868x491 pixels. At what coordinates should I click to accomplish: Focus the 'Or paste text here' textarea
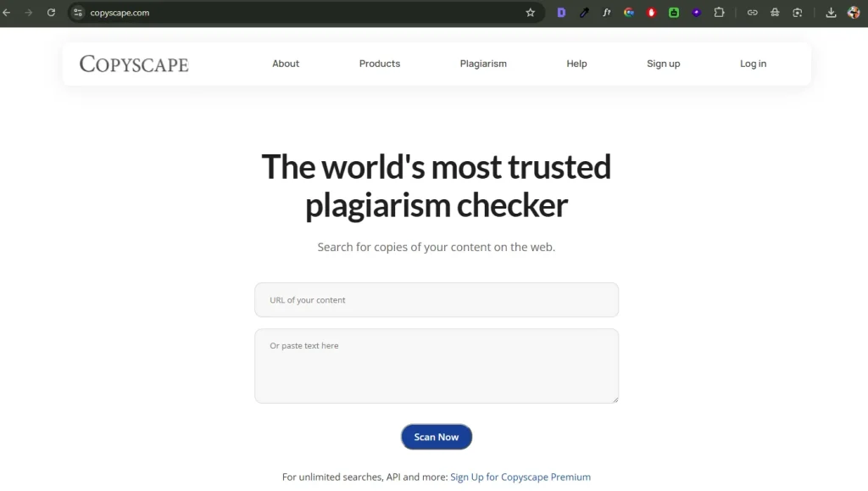click(x=437, y=365)
